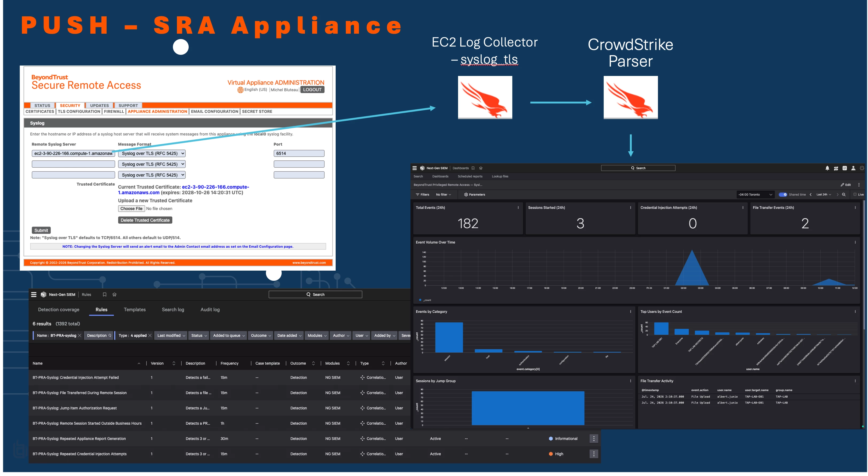Click the LOGOUT button
This screenshot has height=476, width=868.
pos(312,90)
